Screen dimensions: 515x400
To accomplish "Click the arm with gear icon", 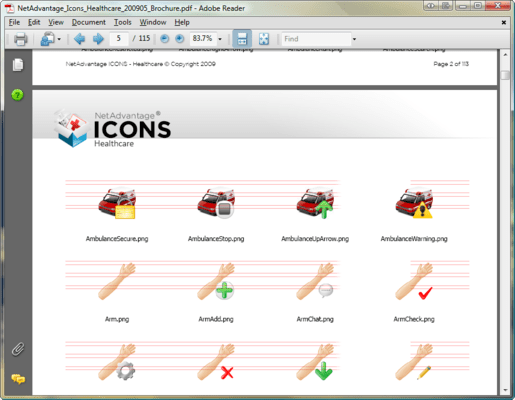I will 117,362.
